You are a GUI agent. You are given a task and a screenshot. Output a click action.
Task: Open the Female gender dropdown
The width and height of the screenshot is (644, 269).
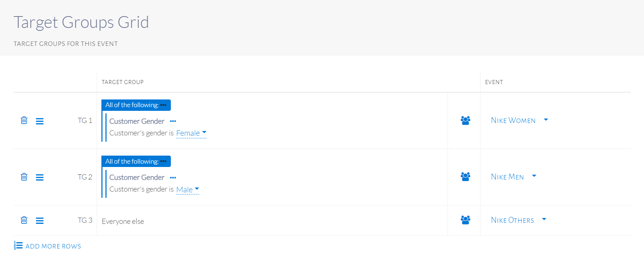tap(191, 133)
